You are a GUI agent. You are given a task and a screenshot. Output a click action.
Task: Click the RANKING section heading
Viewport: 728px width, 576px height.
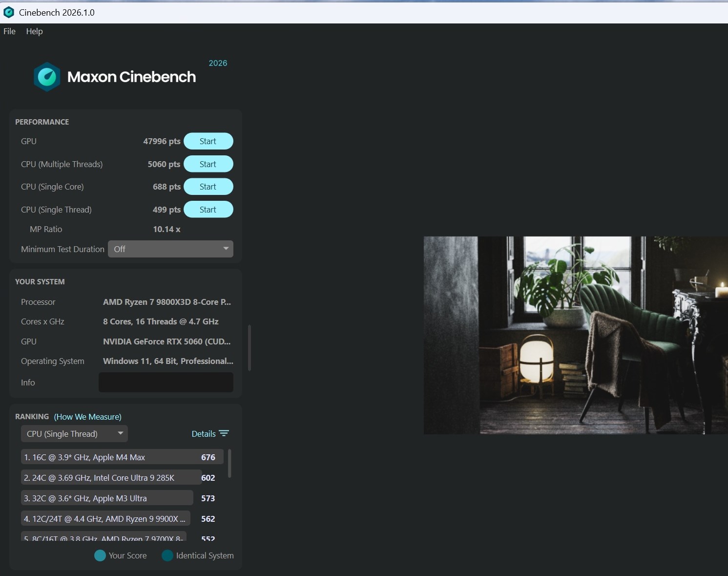(32, 417)
